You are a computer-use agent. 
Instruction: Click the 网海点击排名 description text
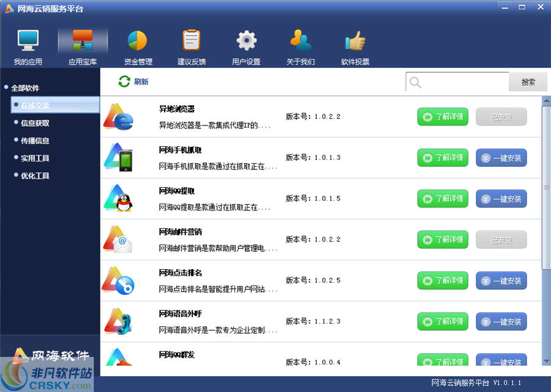[218, 289]
